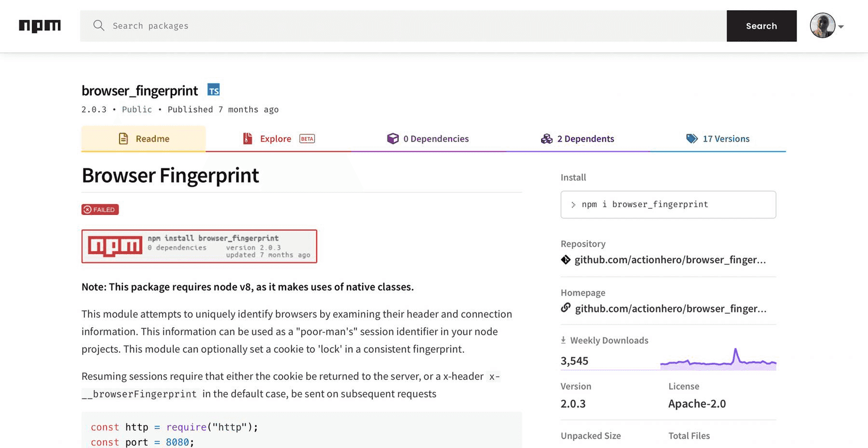Click the BETA label on the Explore tab
Viewport: 868px width, 448px height.
pyautogui.click(x=307, y=137)
